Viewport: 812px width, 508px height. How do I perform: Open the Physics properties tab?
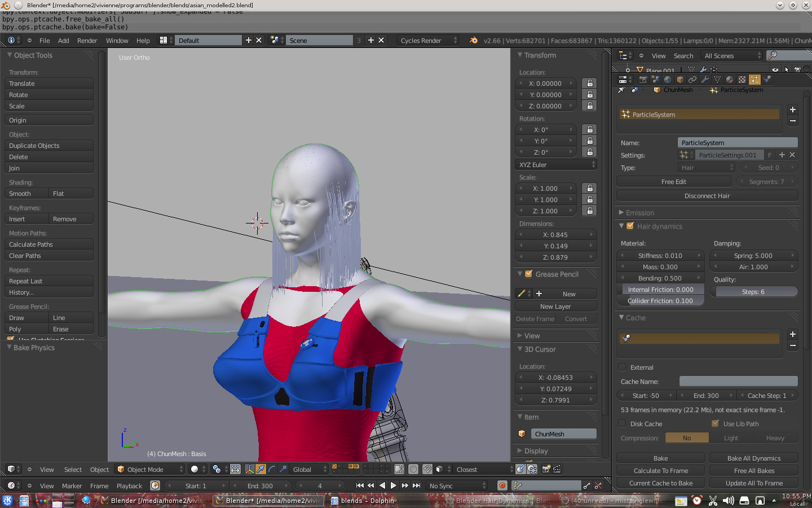(x=767, y=80)
